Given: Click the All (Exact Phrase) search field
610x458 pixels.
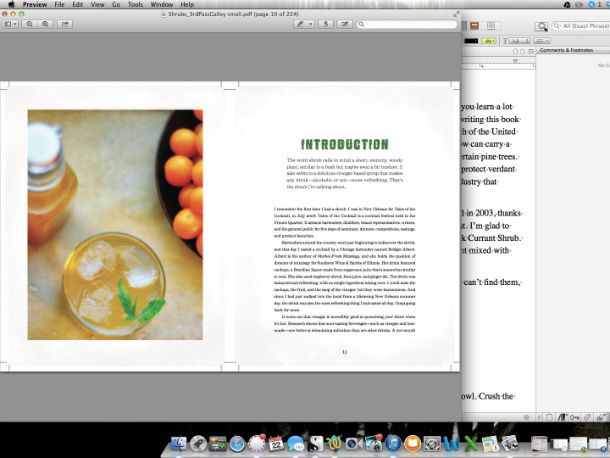Looking at the screenshot, I should 580,24.
